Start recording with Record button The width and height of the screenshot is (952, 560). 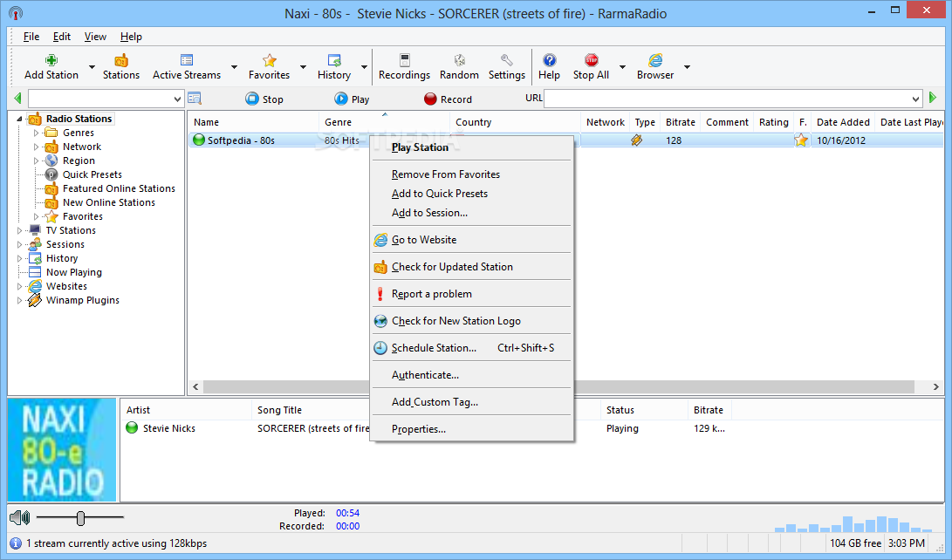[448, 99]
